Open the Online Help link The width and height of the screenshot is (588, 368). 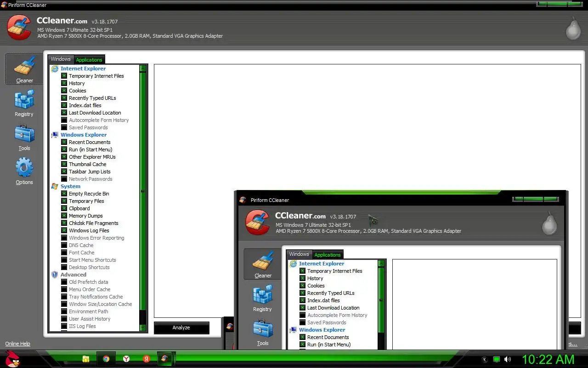click(17, 344)
